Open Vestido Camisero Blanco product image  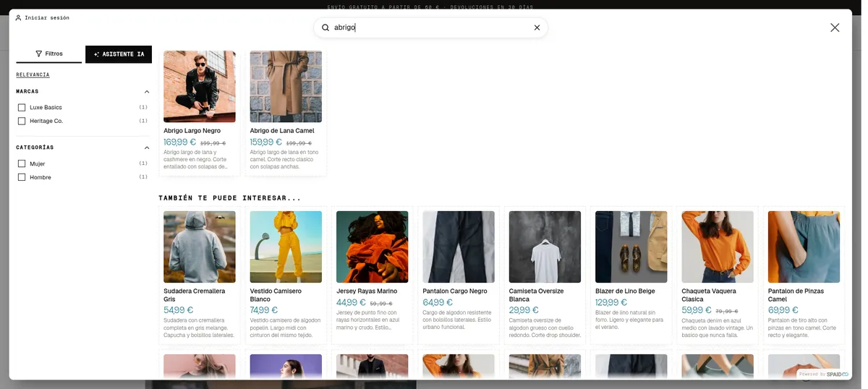point(286,247)
